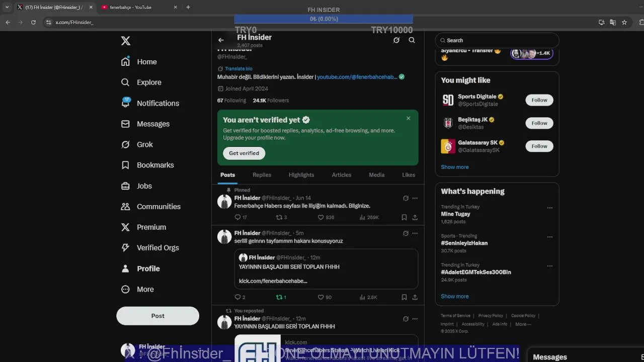Screen dimensions: 644x362
Task: Open Messages in the left sidebar
Action: coord(145,124)
